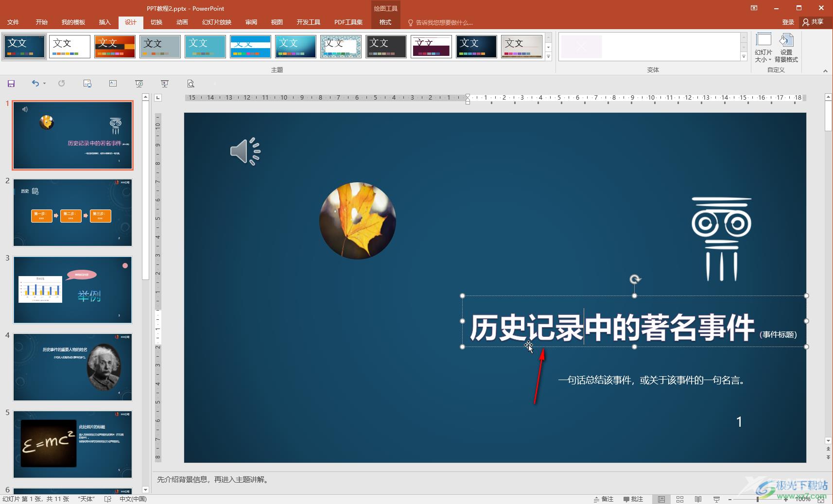Viewport: 833px width, 504px height.
Task: Switch to the 插入 ribbon tab
Action: click(104, 22)
